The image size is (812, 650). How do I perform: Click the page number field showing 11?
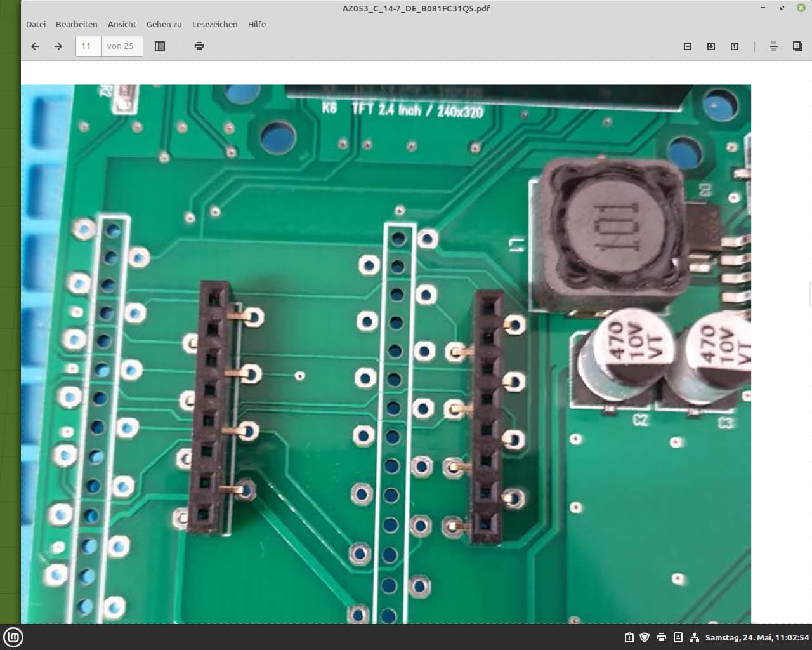(88, 46)
